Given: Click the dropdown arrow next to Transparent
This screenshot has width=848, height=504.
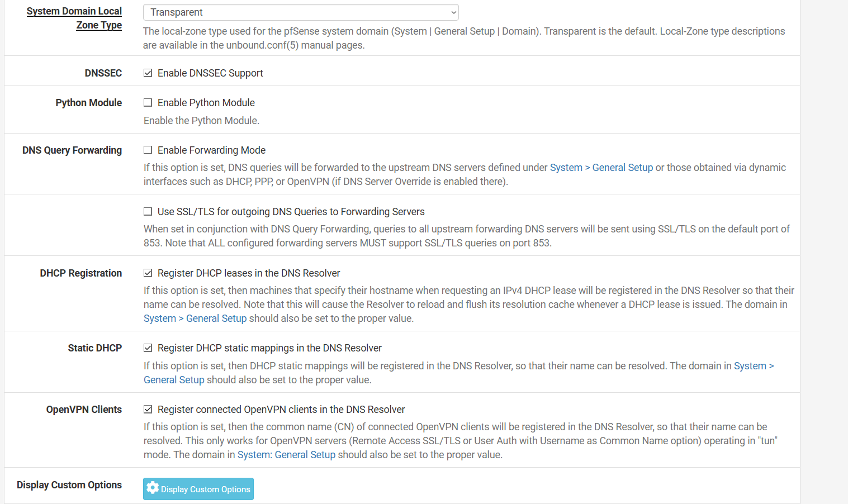Looking at the screenshot, I should (x=453, y=12).
